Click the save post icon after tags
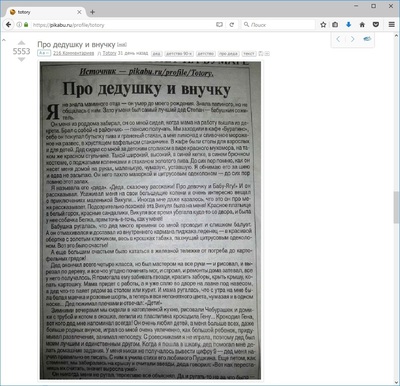This screenshot has width=400, height=386. (x=261, y=53)
